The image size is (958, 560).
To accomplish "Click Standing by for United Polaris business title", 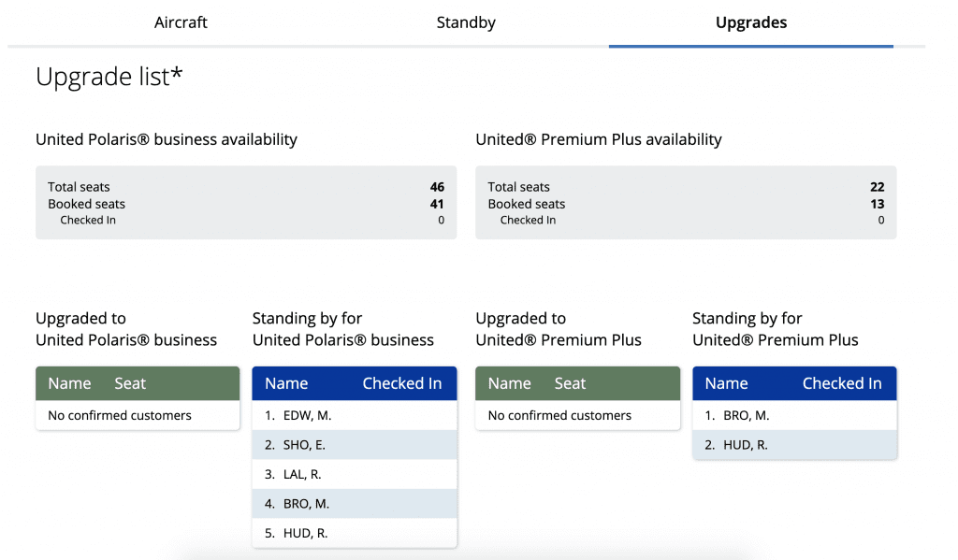I will (343, 329).
